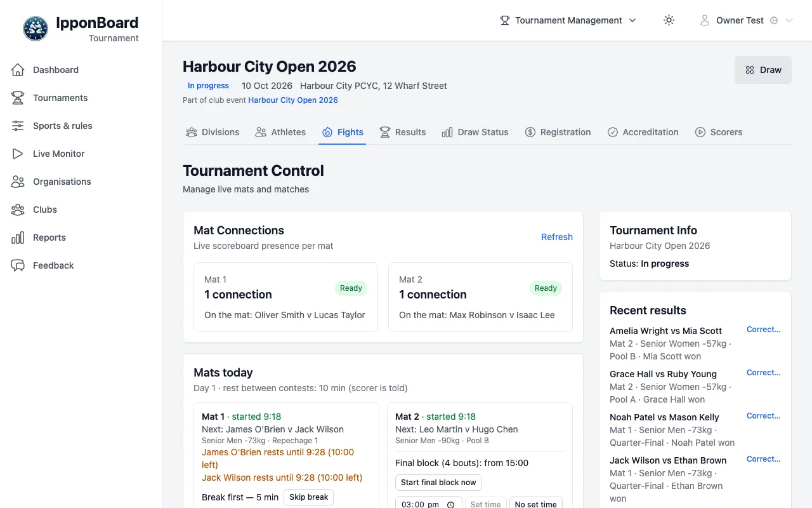This screenshot has width=812, height=508.
Task: Refresh the Mat Connections list
Action: coord(557,237)
